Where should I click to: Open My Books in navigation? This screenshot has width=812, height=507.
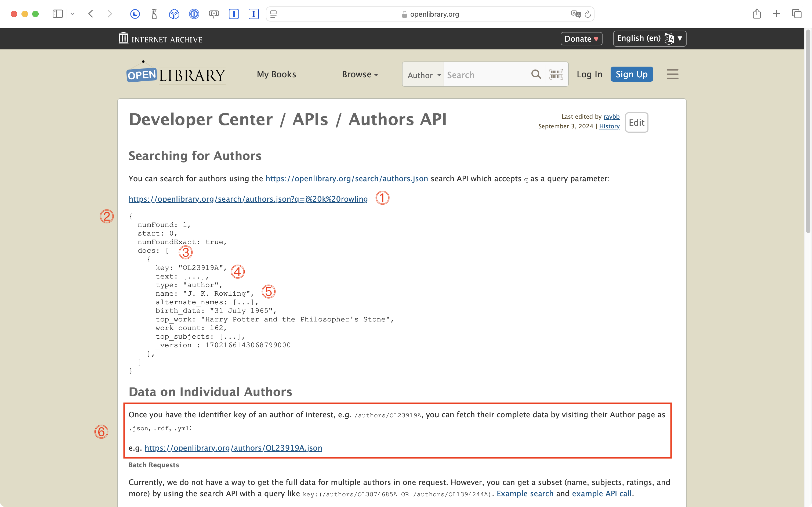(x=276, y=74)
